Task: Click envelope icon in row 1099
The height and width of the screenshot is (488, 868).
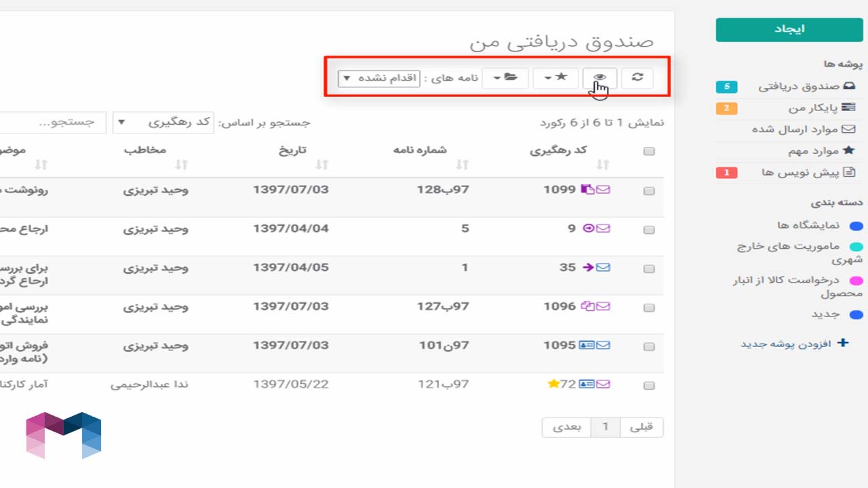Action: point(603,190)
